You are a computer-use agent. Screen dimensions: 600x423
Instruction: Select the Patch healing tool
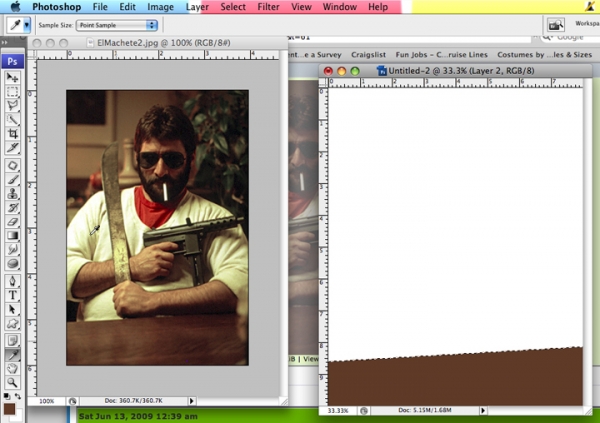(x=12, y=165)
